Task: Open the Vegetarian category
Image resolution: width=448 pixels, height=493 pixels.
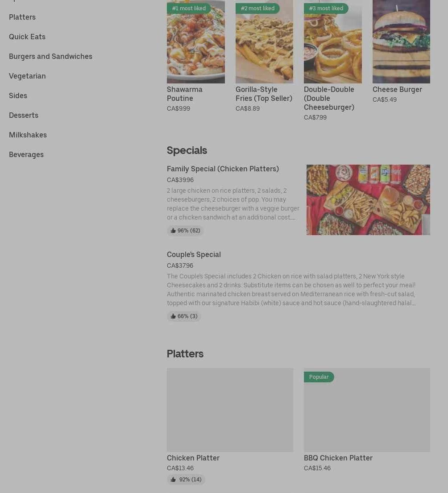Action: coord(27,76)
